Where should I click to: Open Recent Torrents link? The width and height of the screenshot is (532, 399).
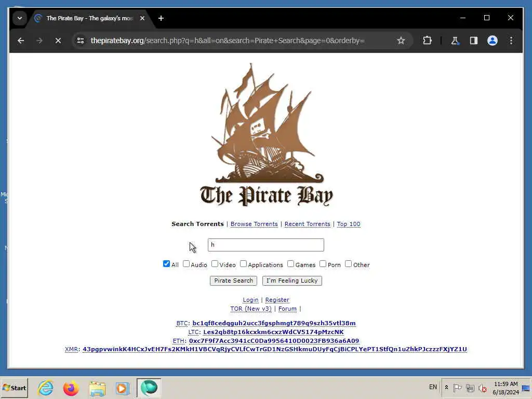pyautogui.click(x=308, y=224)
